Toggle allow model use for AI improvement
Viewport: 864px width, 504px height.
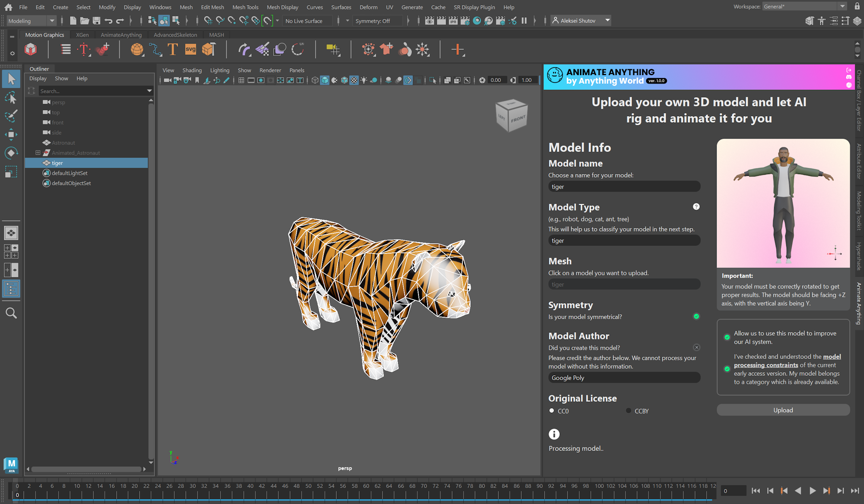point(727,337)
